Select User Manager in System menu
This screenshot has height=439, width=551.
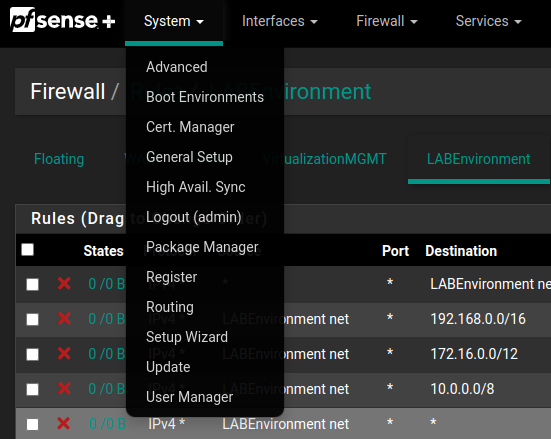tap(189, 397)
